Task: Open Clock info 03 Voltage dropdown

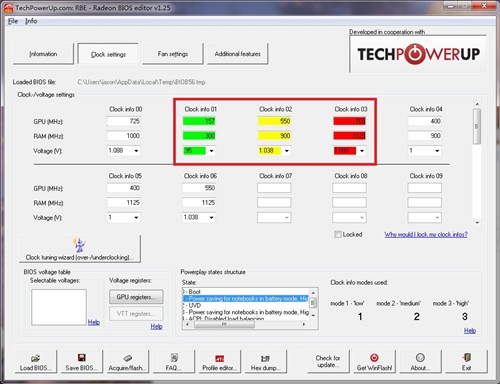Action: pyautogui.click(x=362, y=151)
